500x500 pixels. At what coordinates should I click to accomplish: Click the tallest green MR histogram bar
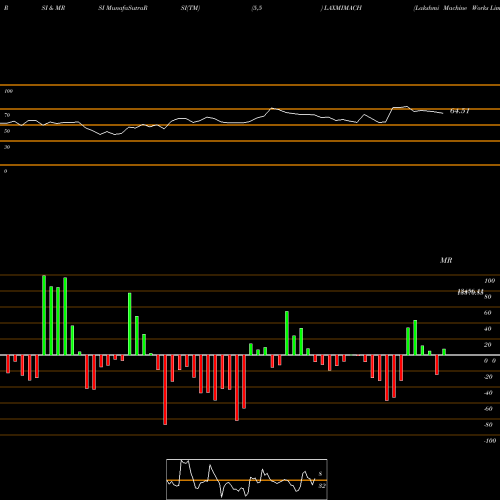(44, 315)
